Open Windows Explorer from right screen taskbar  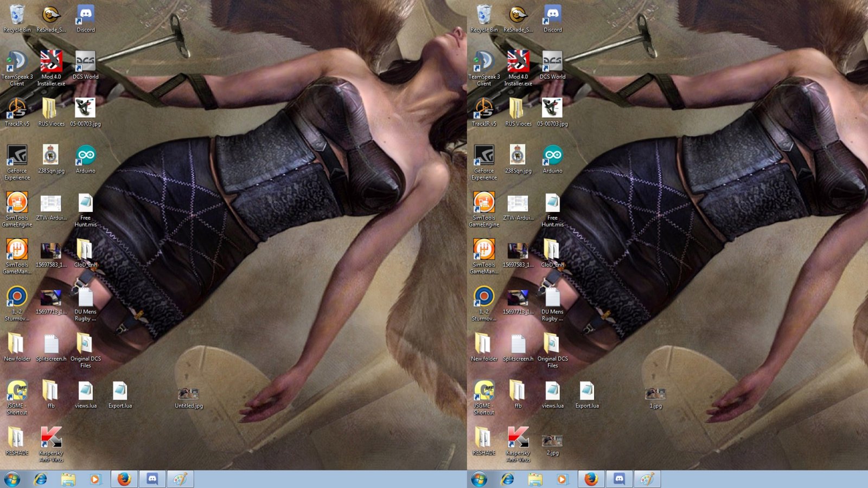pos(535,479)
